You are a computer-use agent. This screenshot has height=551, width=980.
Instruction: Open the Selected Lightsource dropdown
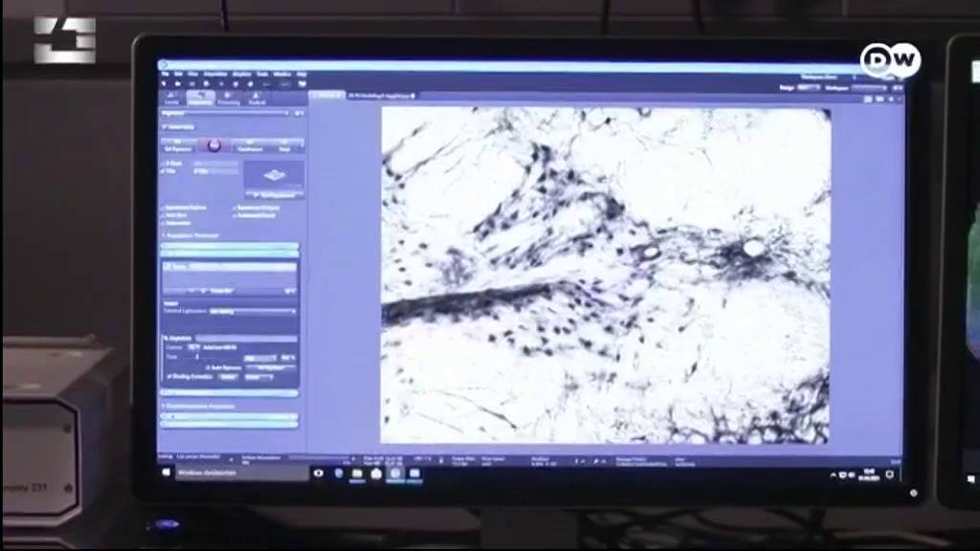[253, 311]
